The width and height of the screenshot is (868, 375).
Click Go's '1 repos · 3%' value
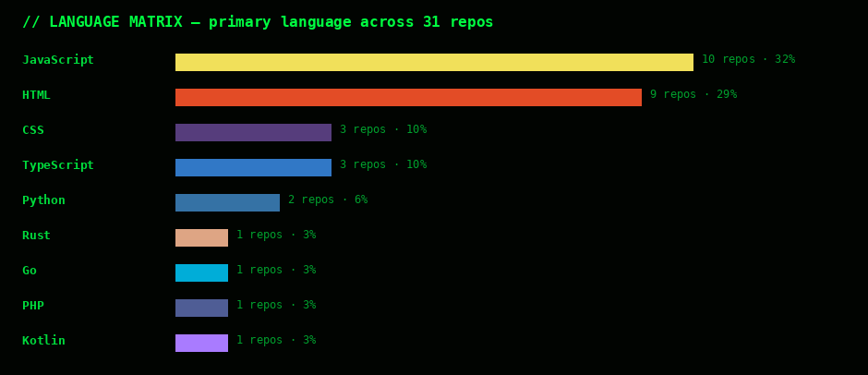tap(276, 270)
